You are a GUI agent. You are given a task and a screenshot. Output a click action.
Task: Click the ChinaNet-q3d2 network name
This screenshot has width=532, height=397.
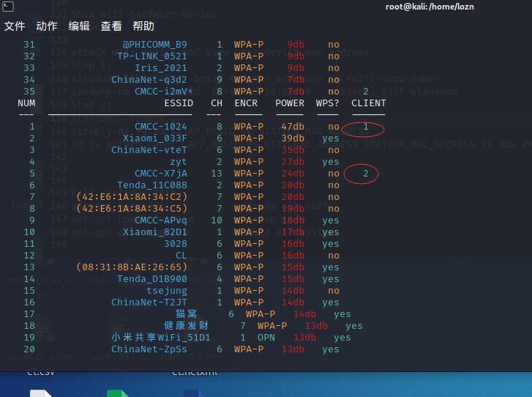pos(149,80)
